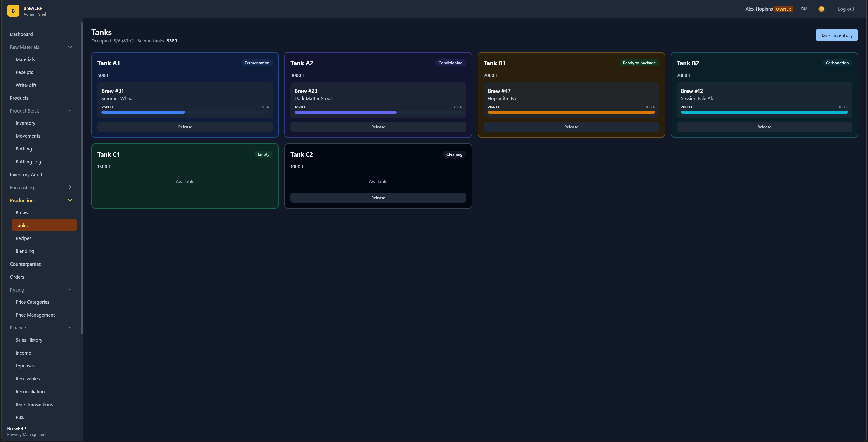The height and width of the screenshot is (442, 868).
Task: Toggle the sun theme icon
Action: [821, 9]
